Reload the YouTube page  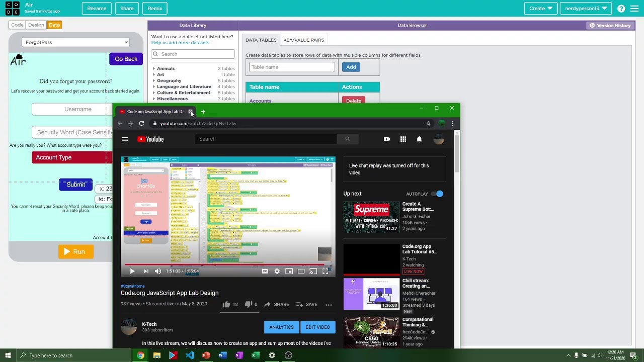click(x=141, y=123)
